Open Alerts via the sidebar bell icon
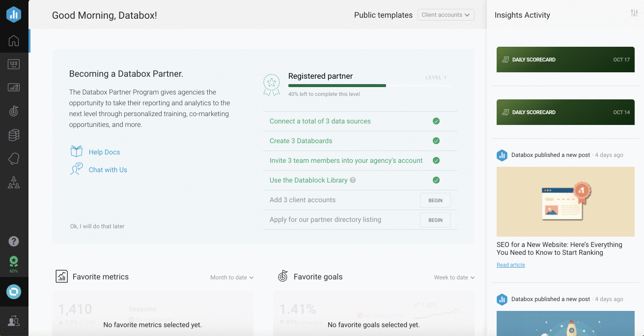644x336 pixels. (14, 158)
